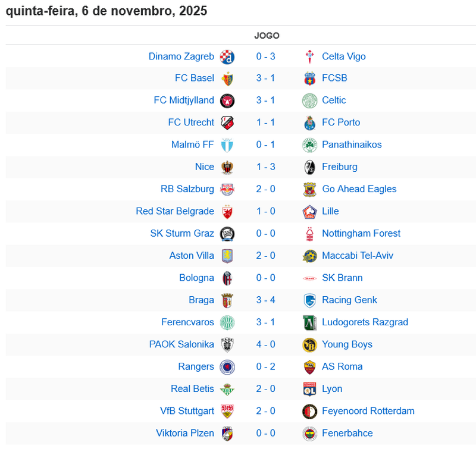Click the Rangers club badge
The width and height of the screenshot is (476, 449).
click(x=227, y=367)
